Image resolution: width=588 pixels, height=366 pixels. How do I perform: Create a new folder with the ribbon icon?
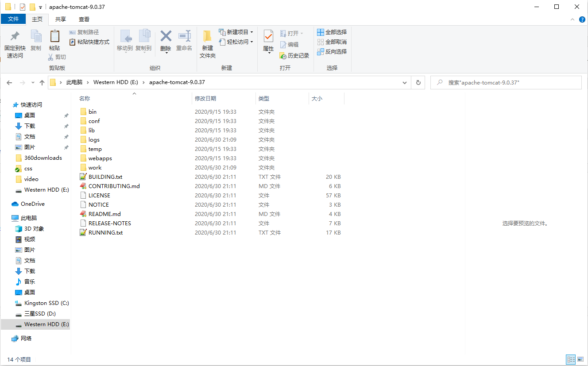(207, 36)
